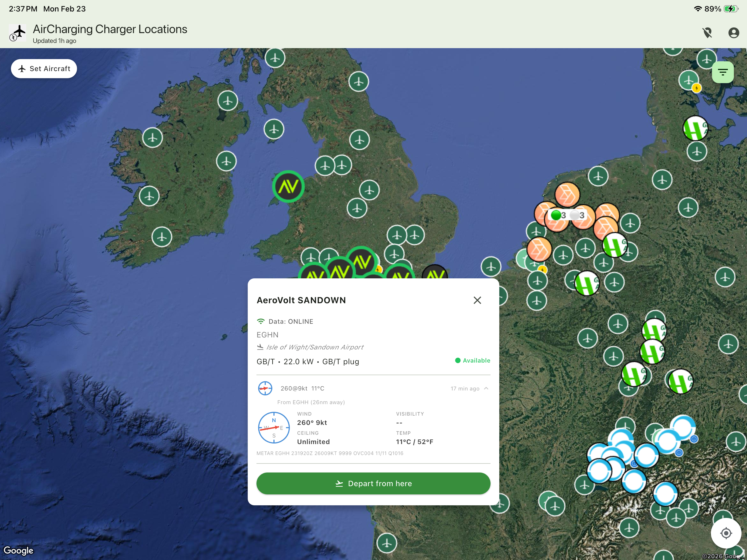Open the cluster marker showing 3 and 3
The width and height of the screenshot is (747, 560).
pyautogui.click(x=568, y=215)
